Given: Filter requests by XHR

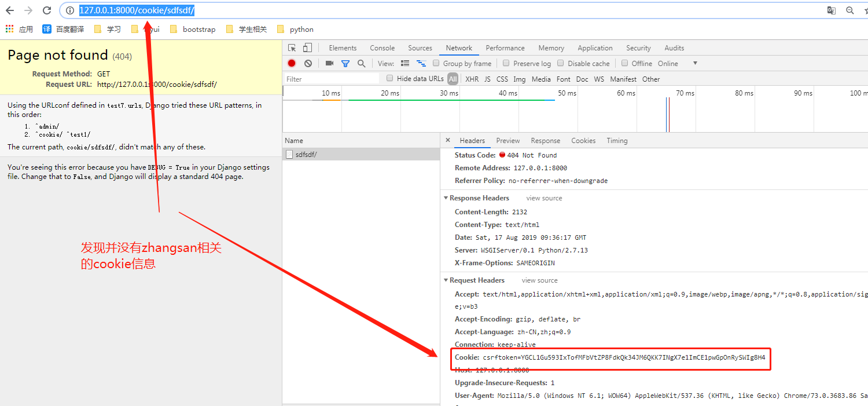Looking at the screenshot, I should tap(472, 79).
